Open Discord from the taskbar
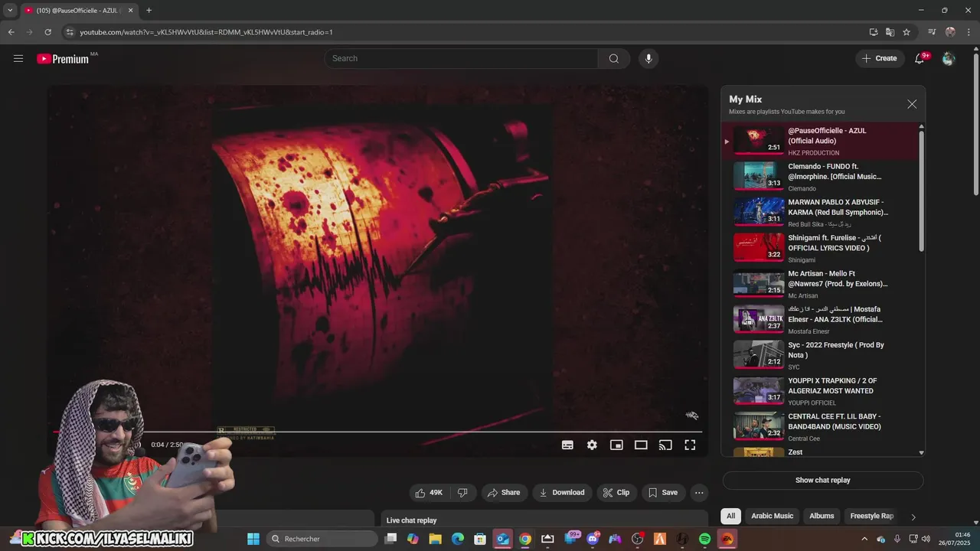Screen dimensions: 980x551 593,539
